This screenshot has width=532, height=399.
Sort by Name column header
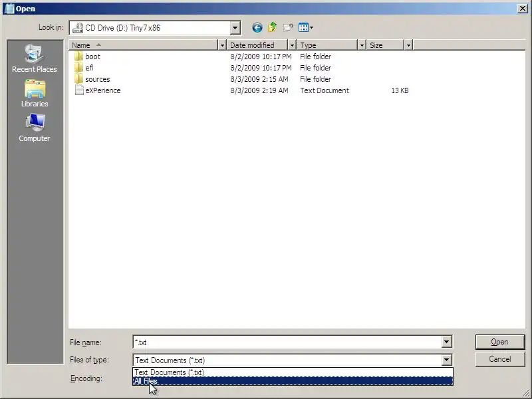click(x=144, y=45)
